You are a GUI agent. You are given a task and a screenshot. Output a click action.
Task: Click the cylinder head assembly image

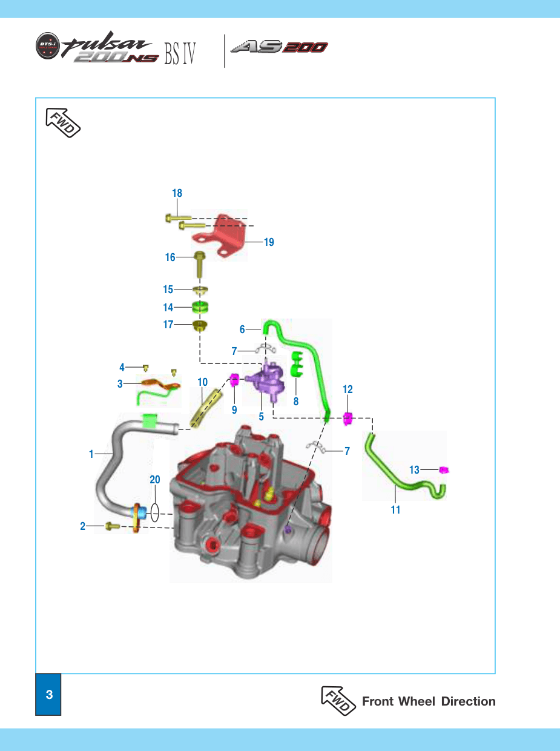(251, 503)
